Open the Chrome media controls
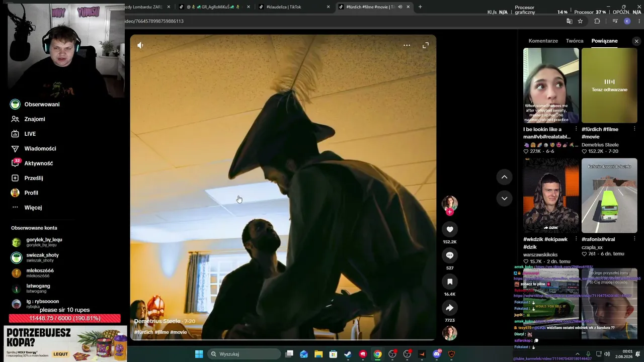Viewport: 644px width, 362px height. [615, 21]
